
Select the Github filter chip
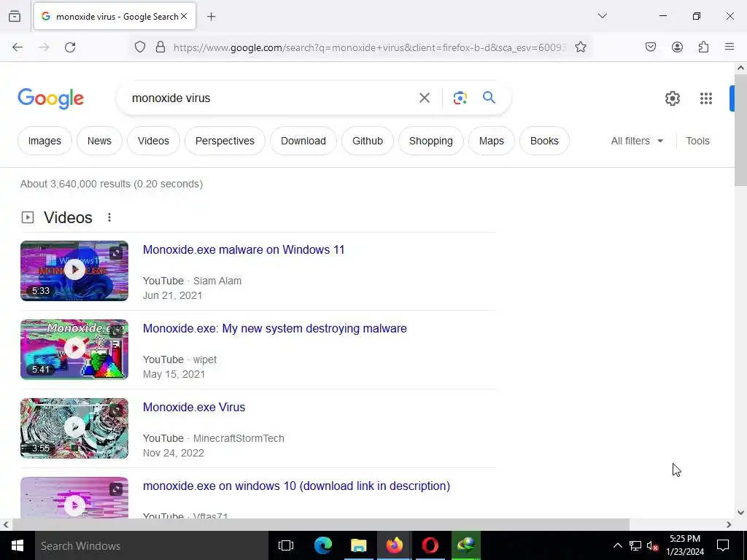368,141
